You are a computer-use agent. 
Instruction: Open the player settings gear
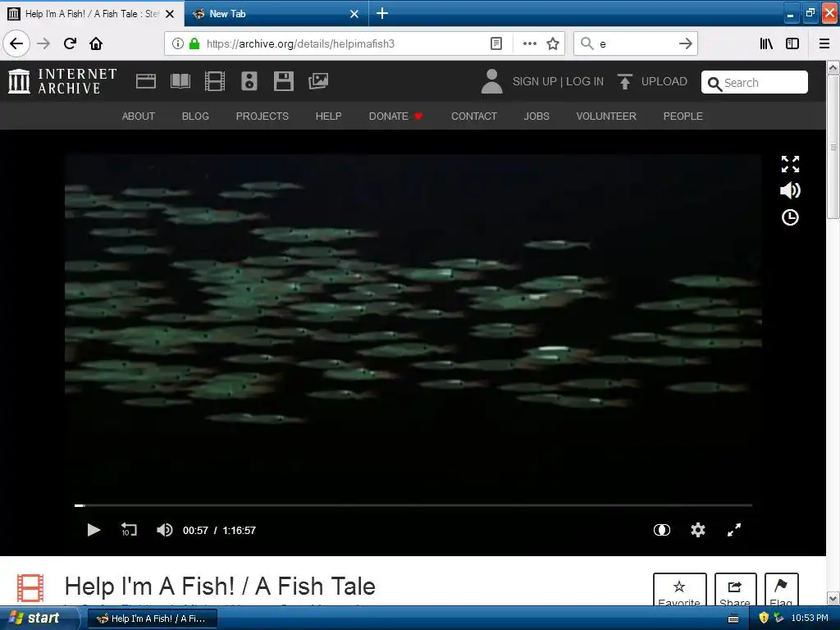697,530
